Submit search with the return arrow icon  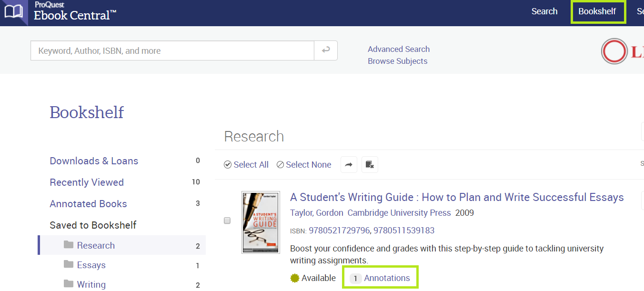pos(326,50)
